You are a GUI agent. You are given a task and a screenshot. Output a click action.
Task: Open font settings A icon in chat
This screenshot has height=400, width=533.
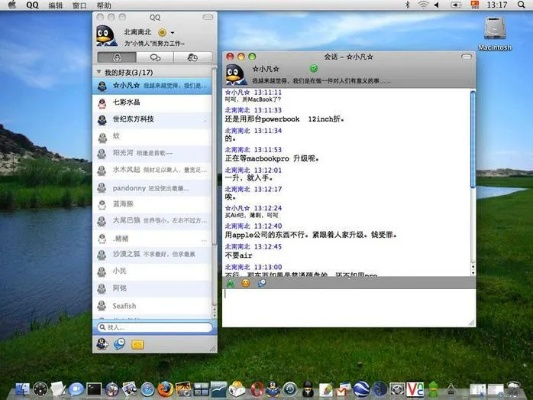(230, 283)
